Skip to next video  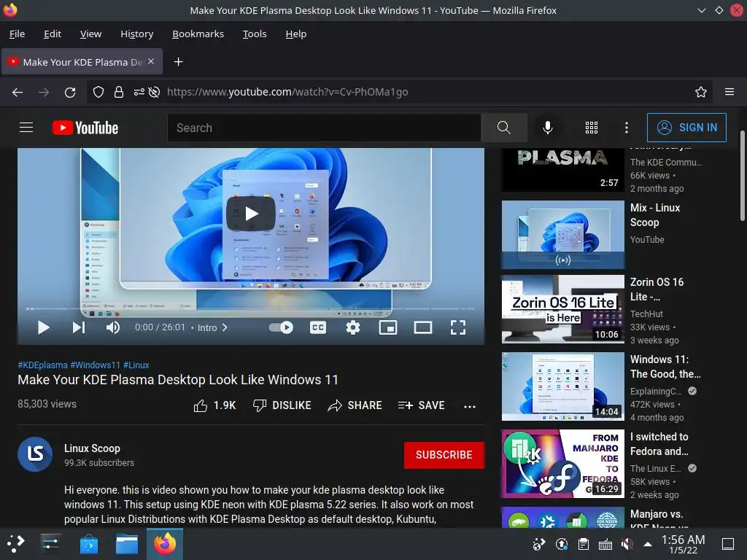tap(79, 327)
